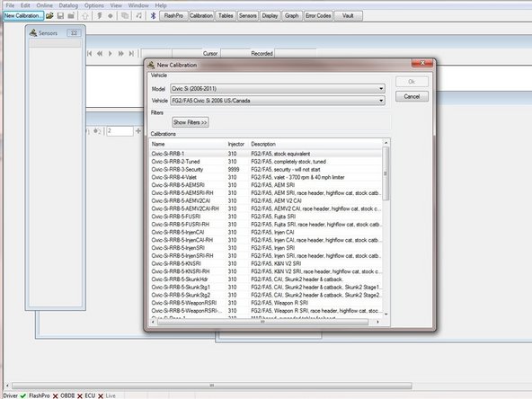Open the Window menu

tap(138, 5)
